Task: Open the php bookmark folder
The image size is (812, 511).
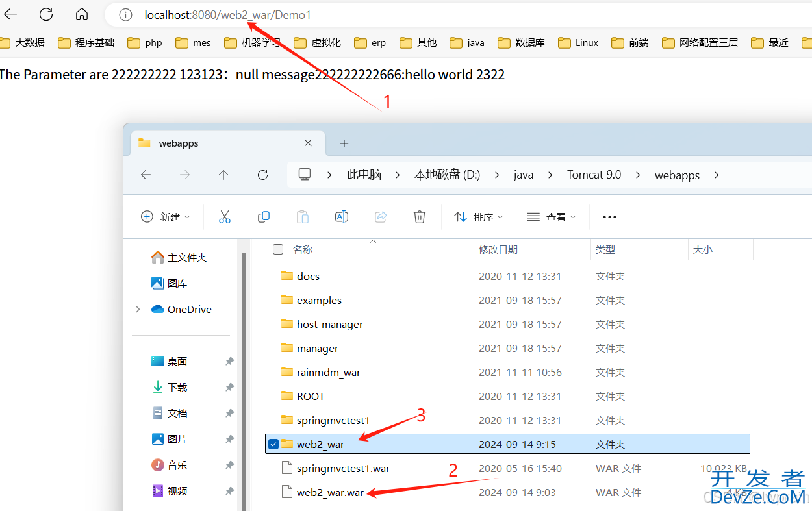Action: coord(145,43)
